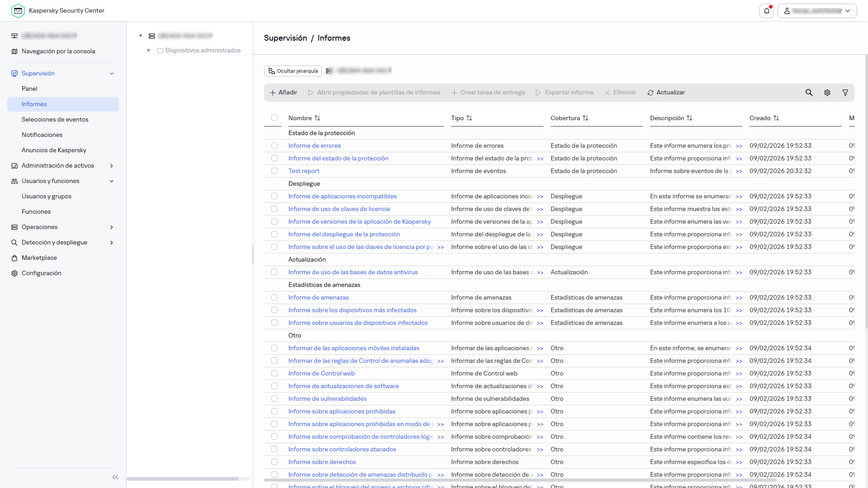Click the Kaspersky Security Center logo
Viewport: 868px width, 488px height.
18,10
